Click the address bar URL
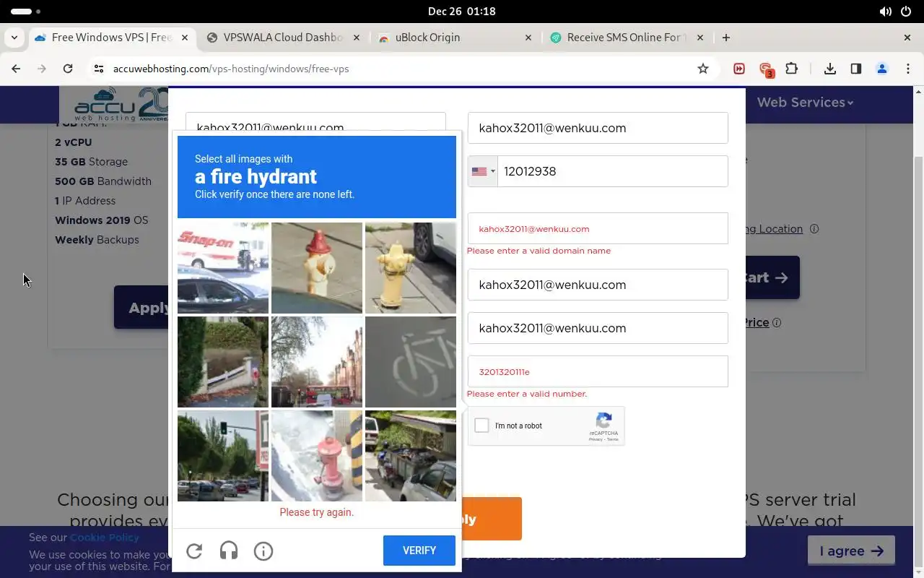The height and width of the screenshot is (578, 924). click(231, 69)
